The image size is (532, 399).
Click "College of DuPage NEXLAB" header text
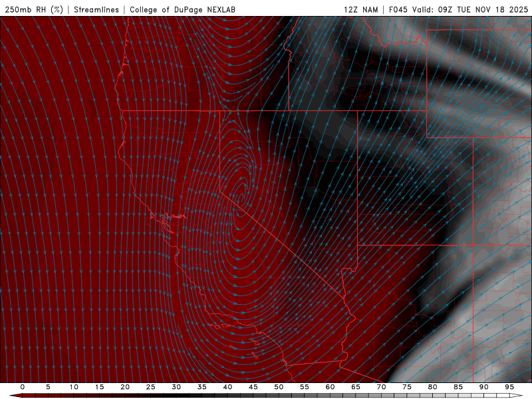(x=182, y=9)
